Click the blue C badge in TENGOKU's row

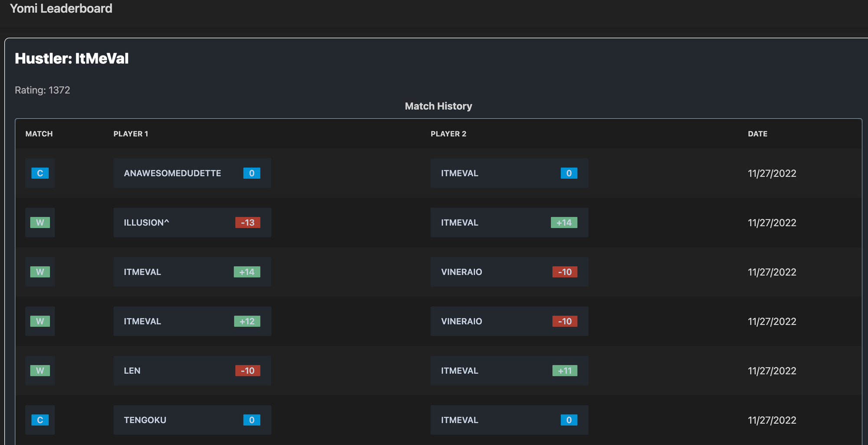pyautogui.click(x=40, y=420)
